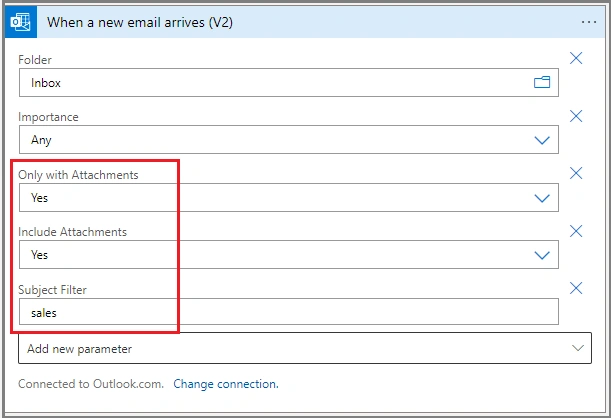Screen dimensions: 611x418
Task: Remove Only with Attachments parameter
Action: click(x=576, y=173)
